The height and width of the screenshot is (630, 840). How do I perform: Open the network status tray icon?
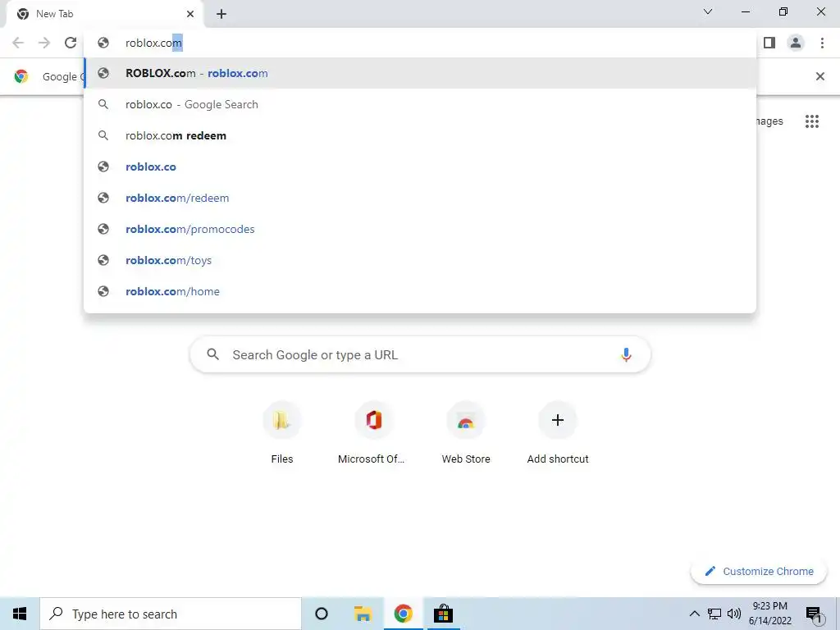714,614
